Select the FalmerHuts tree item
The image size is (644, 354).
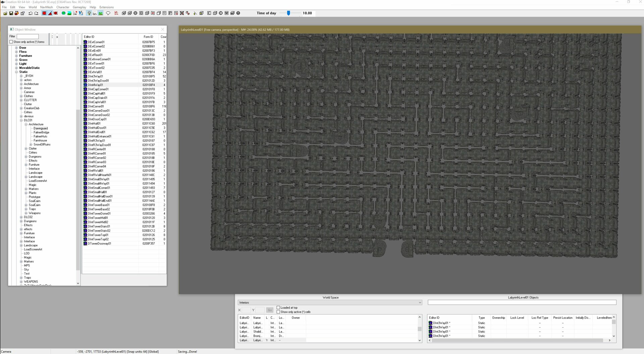point(40,136)
